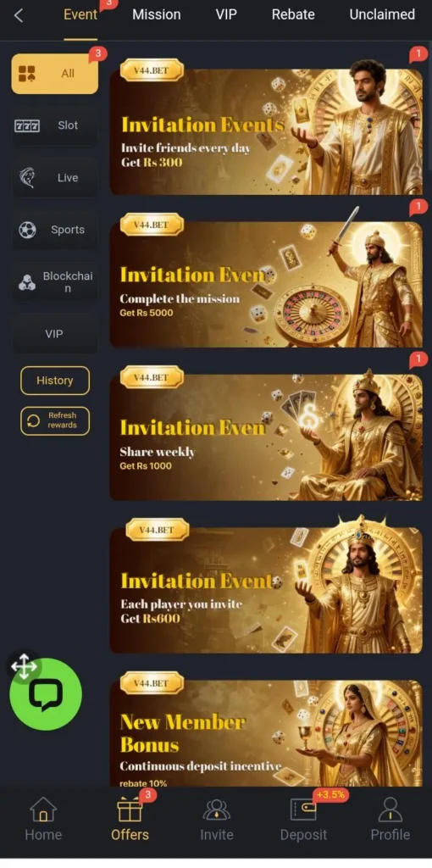Viewport: 432px width, 868px height.
Task: Click the move-arrows handle above chat
Action: pyautogui.click(x=24, y=666)
